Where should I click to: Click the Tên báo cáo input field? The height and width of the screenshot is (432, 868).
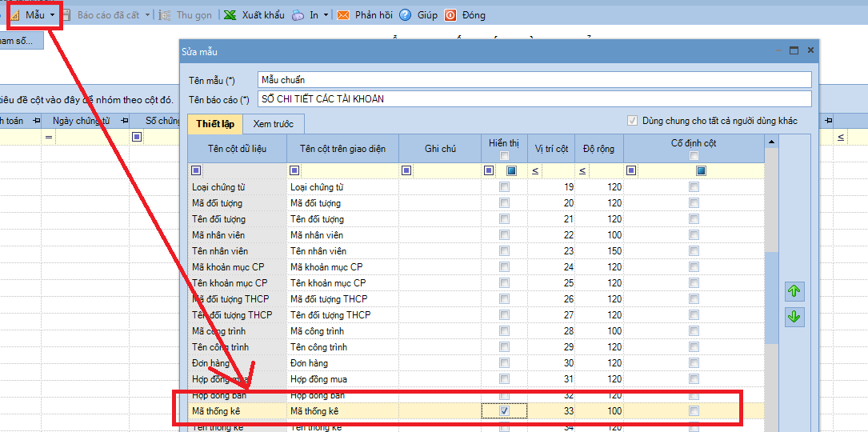point(534,99)
